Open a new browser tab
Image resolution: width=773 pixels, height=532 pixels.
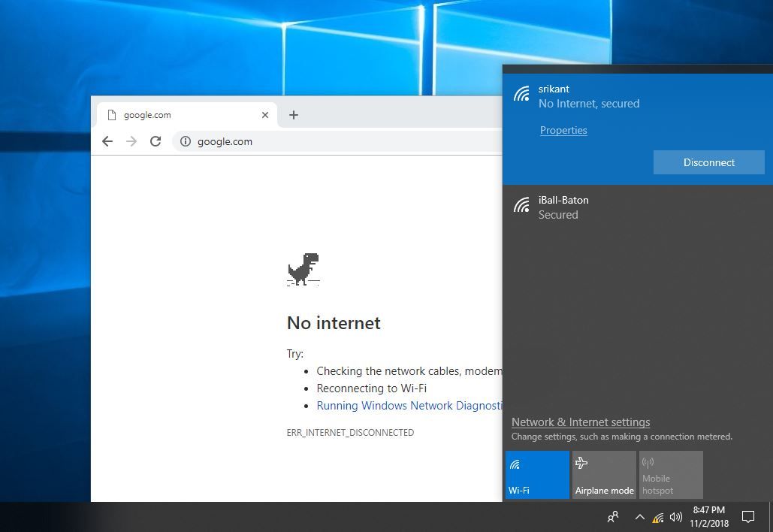coord(294,115)
